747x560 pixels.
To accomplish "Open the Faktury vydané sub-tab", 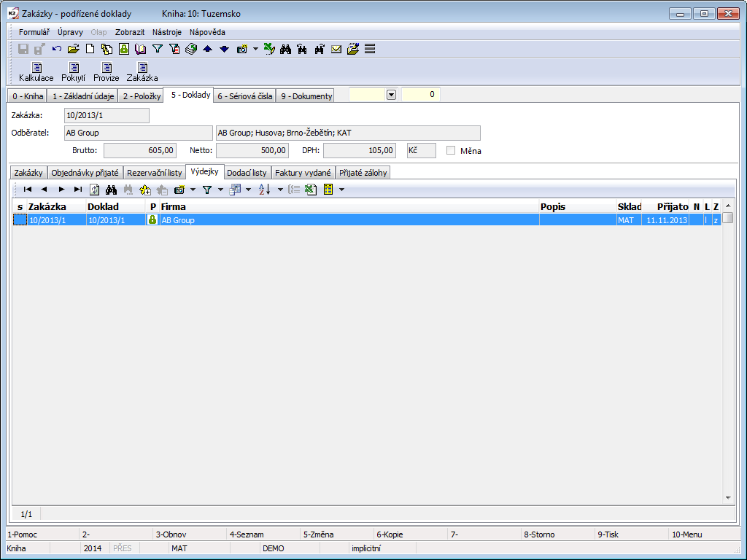I will [x=303, y=173].
